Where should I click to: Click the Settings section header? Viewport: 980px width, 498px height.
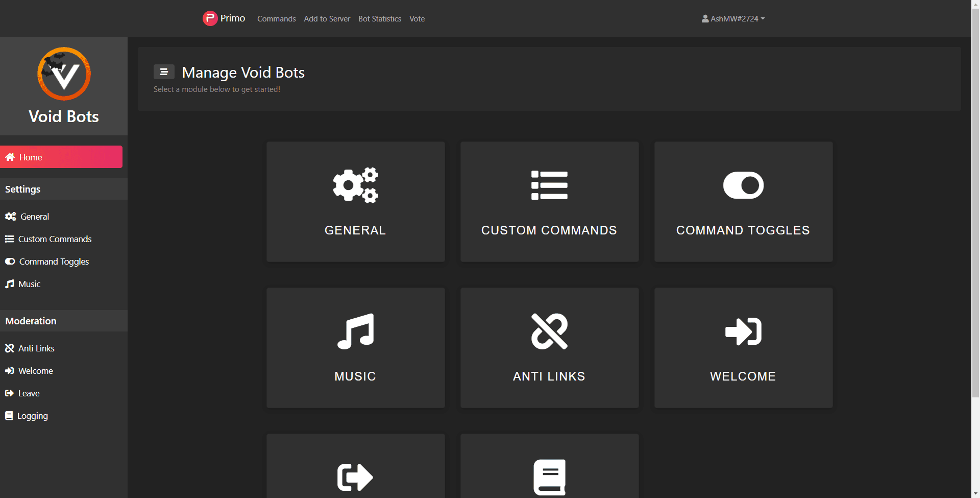(x=64, y=189)
